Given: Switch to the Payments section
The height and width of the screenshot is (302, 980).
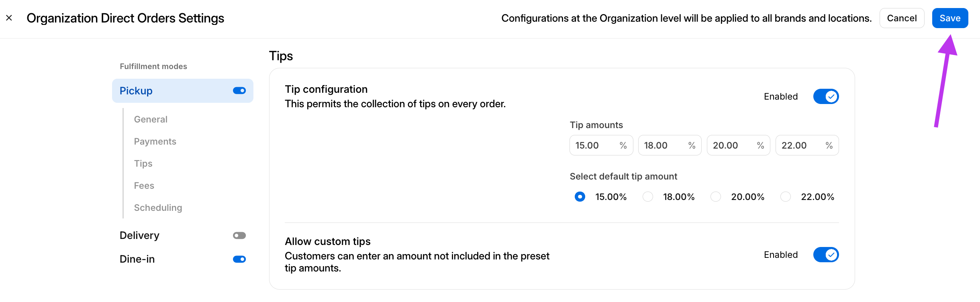Looking at the screenshot, I should click(x=155, y=141).
